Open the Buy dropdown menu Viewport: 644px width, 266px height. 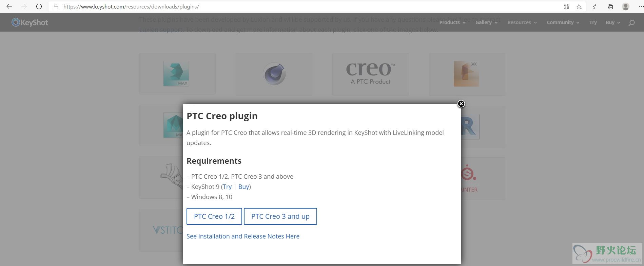pyautogui.click(x=613, y=22)
